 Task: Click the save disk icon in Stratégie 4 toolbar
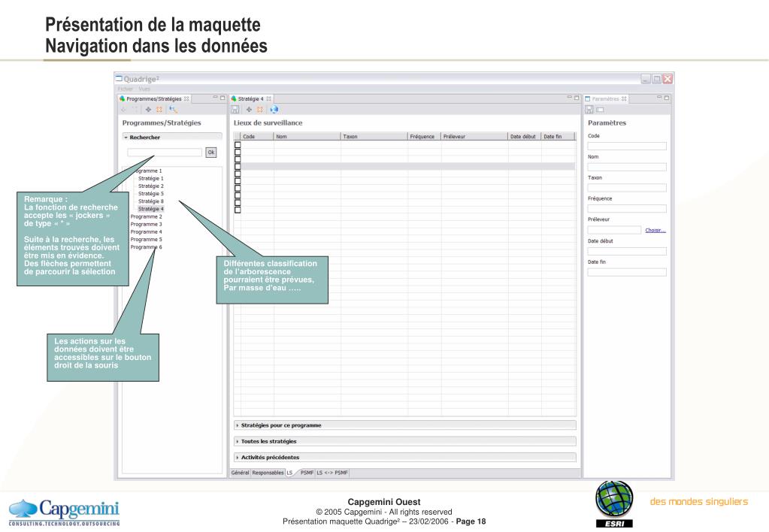[235, 110]
